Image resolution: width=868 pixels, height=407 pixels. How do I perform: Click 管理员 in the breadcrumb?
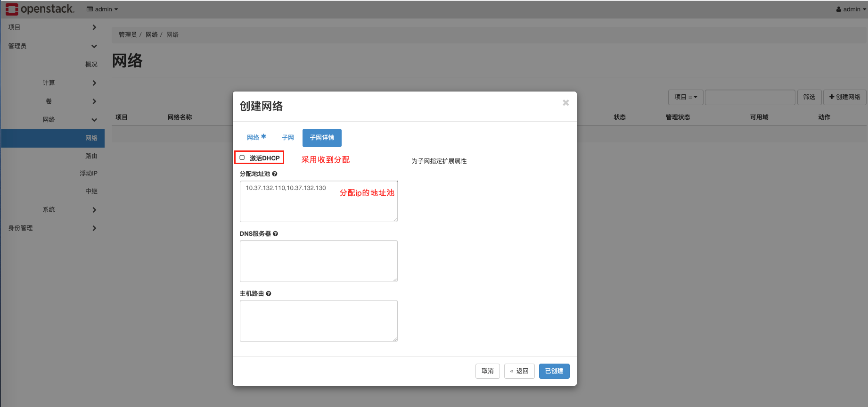128,34
